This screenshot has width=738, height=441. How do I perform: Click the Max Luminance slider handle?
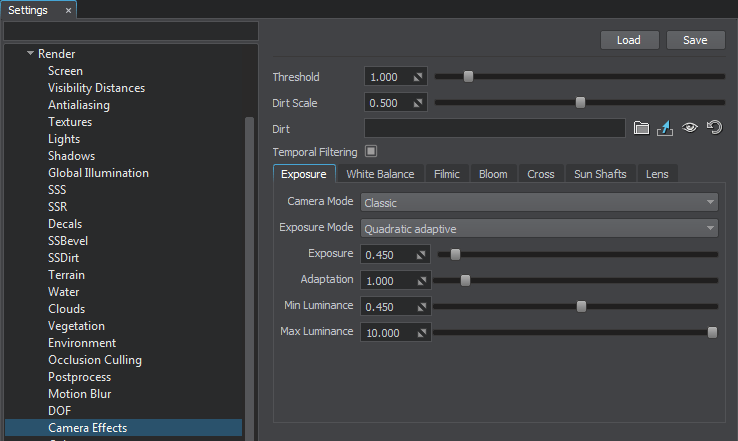coord(713,332)
